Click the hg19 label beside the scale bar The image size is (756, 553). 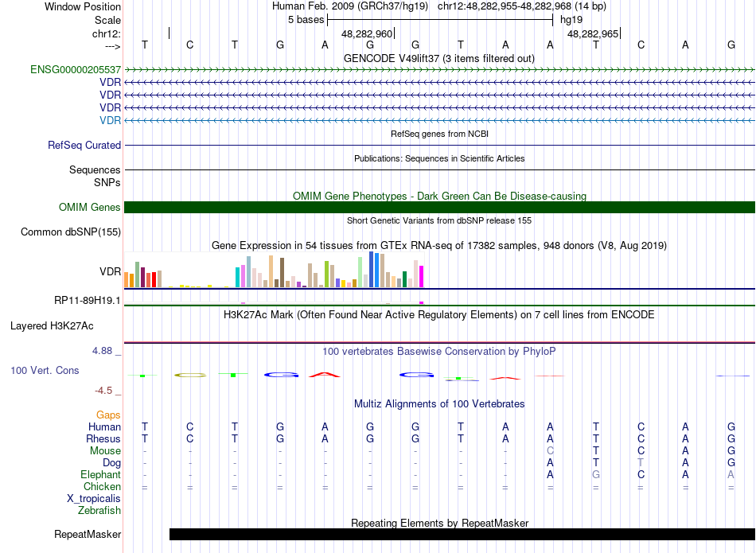(571, 20)
